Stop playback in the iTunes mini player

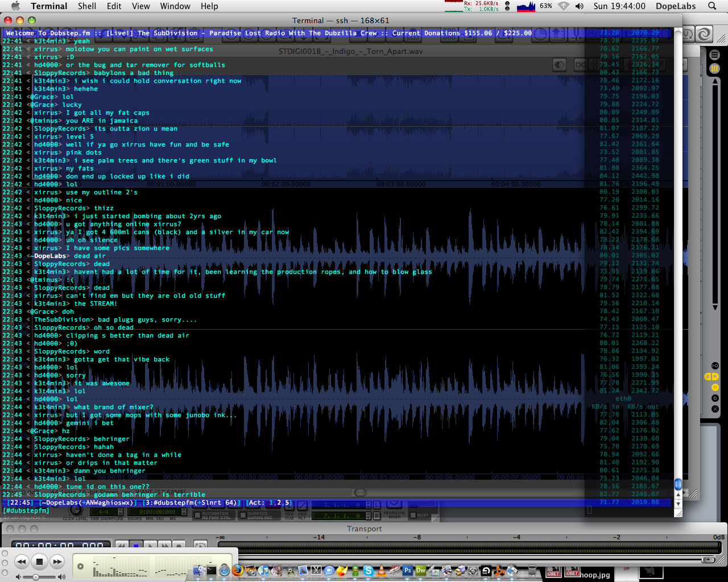[x=39, y=562]
